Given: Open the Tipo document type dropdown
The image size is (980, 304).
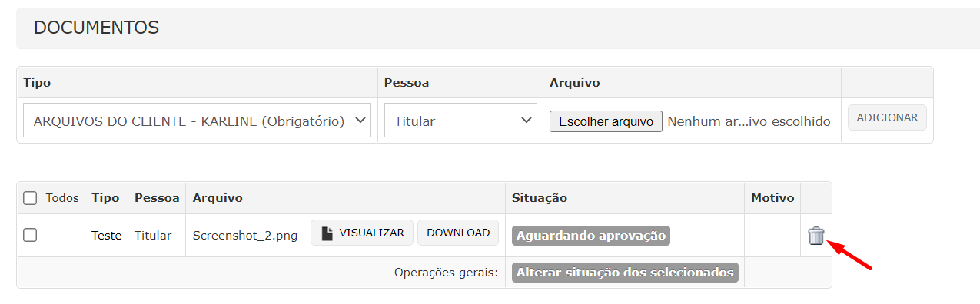Looking at the screenshot, I should click(198, 121).
